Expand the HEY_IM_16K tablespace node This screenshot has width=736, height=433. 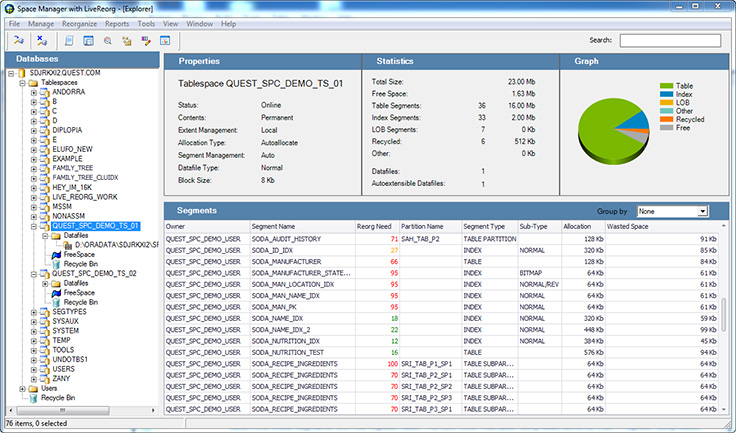point(34,188)
